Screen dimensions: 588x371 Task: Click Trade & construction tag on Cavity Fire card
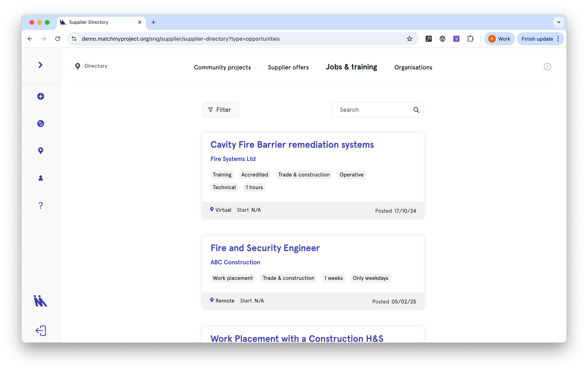click(304, 175)
